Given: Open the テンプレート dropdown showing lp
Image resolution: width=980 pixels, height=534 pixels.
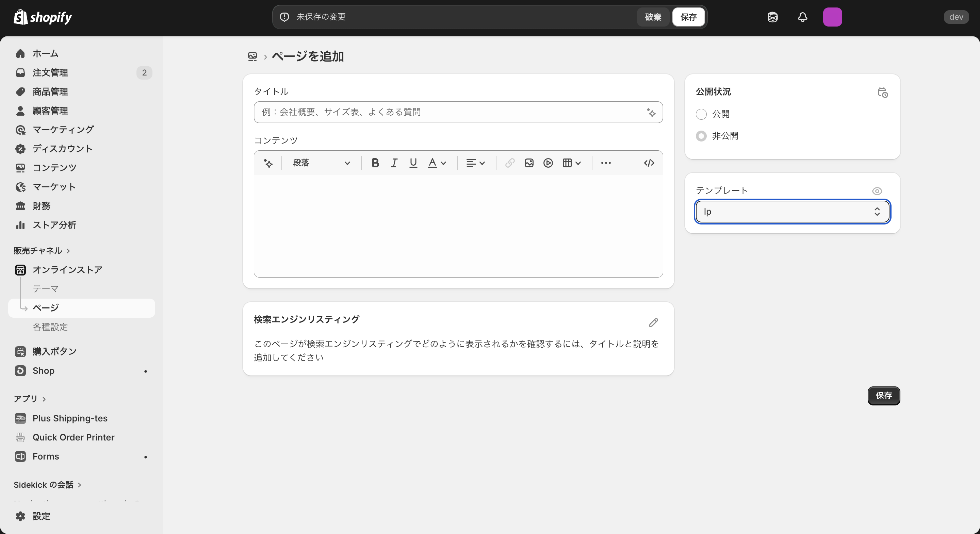Looking at the screenshot, I should pos(792,212).
